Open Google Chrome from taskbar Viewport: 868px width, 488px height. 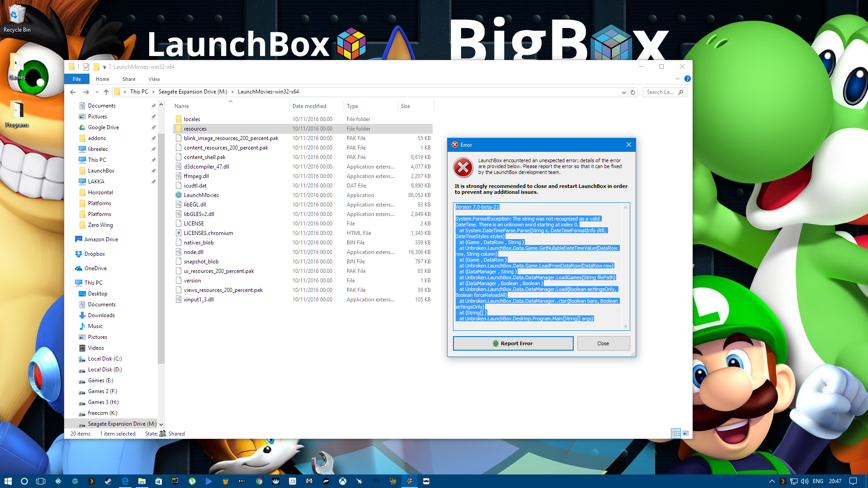click(259, 481)
